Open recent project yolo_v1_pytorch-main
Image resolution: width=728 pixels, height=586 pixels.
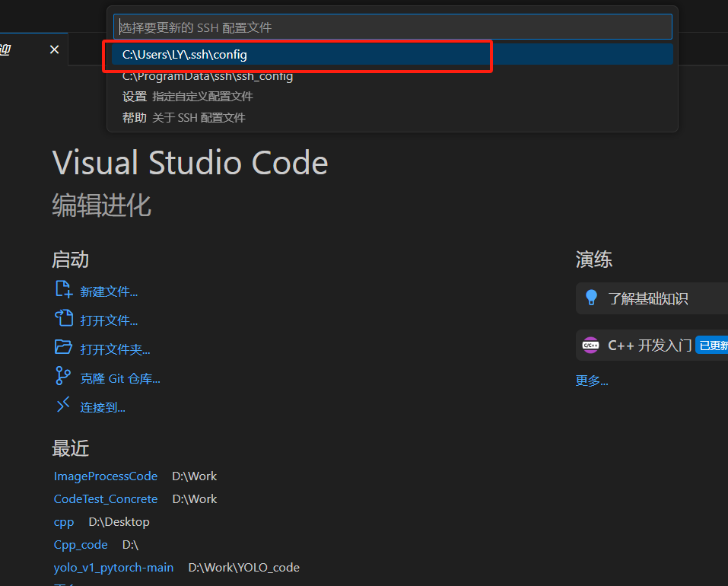tap(113, 568)
